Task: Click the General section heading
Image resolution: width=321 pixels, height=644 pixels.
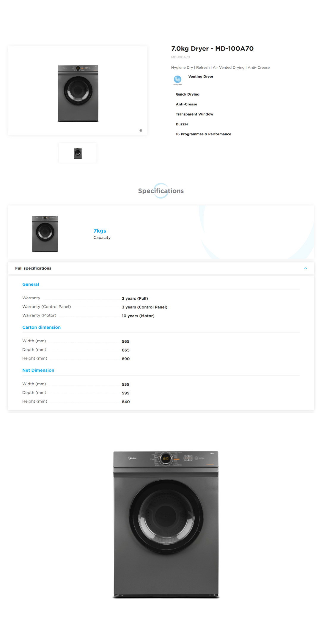Action: 31,284
